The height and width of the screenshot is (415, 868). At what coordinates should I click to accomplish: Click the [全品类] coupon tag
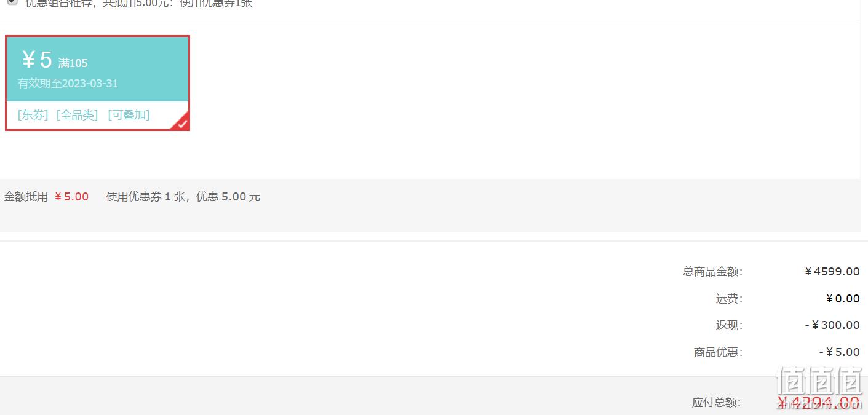point(78,115)
